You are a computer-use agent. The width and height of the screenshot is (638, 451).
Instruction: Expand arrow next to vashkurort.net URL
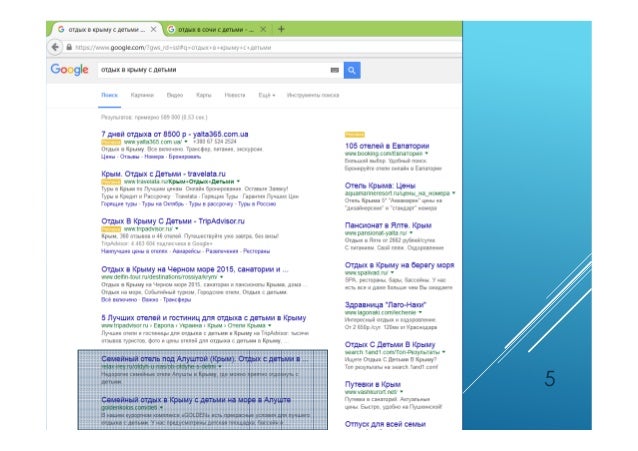(x=402, y=392)
